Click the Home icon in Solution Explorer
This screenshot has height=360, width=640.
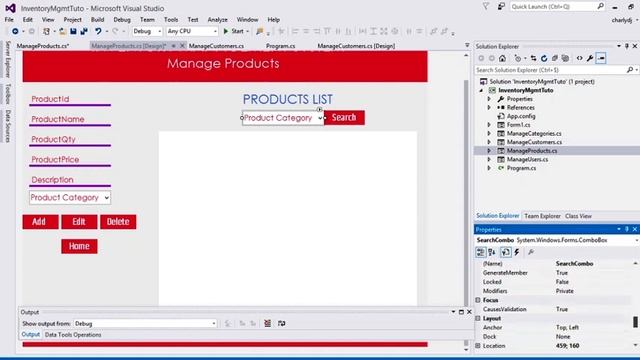point(502,58)
